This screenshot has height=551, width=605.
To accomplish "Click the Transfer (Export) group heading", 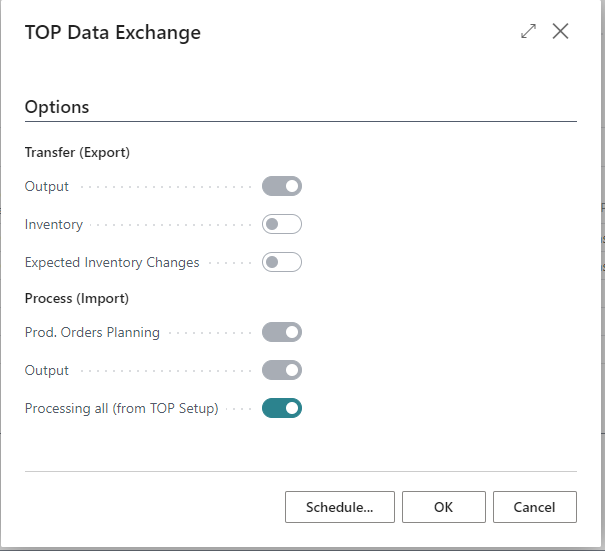I will (78, 153).
